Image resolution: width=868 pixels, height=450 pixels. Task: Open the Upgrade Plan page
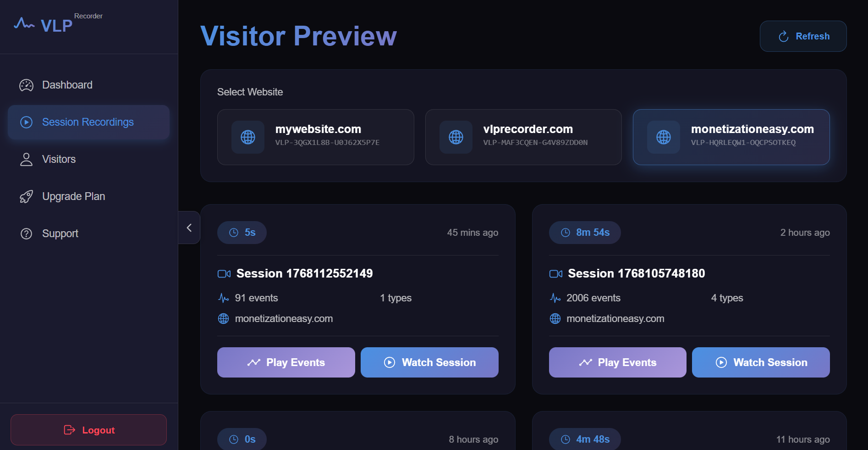tap(88, 196)
